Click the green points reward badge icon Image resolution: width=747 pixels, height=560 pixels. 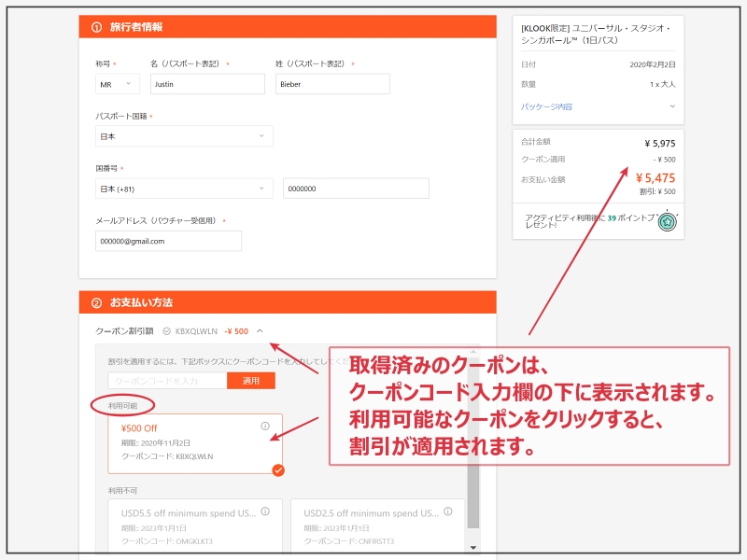pyautogui.click(x=667, y=221)
